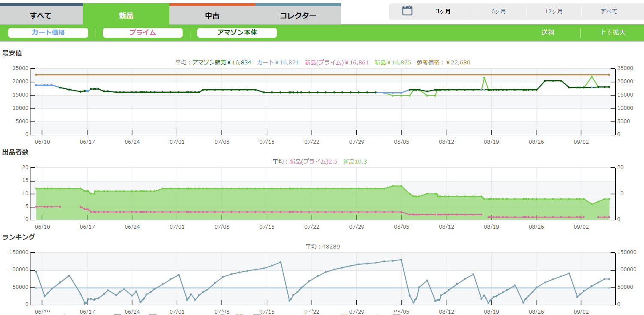Viewport: 644px width, 315px height.
Task: Click the 08/18 green price spike point
Action: click(x=484, y=78)
